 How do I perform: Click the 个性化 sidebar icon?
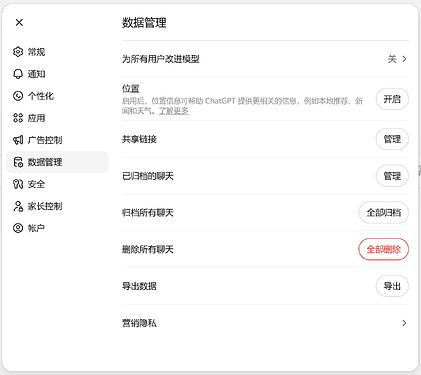coord(18,96)
